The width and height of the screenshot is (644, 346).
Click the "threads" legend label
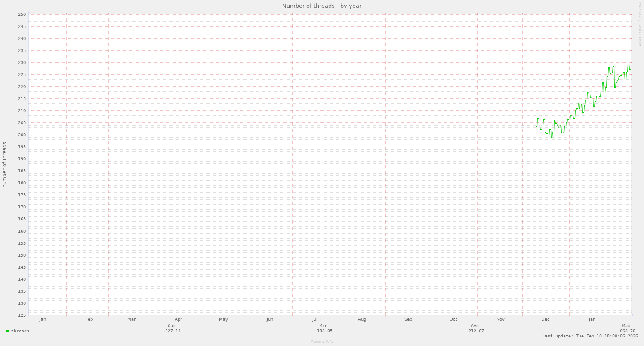pos(20,331)
